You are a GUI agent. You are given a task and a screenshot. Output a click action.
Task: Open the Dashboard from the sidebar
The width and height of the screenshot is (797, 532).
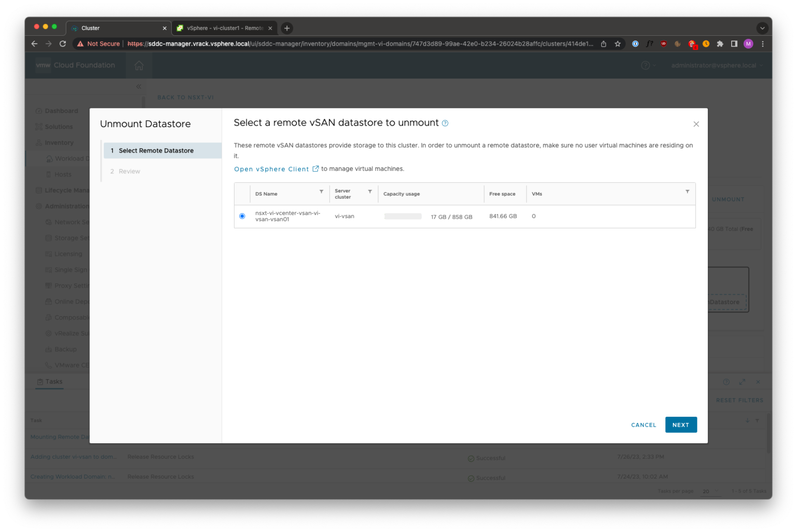(61, 111)
